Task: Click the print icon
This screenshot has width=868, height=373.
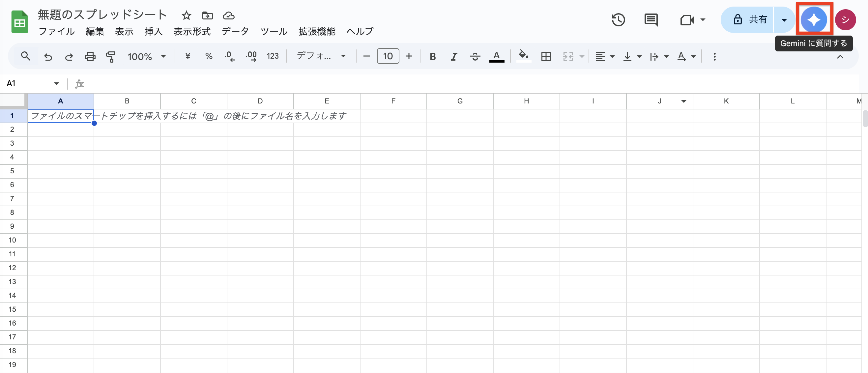Action: coord(90,56)
